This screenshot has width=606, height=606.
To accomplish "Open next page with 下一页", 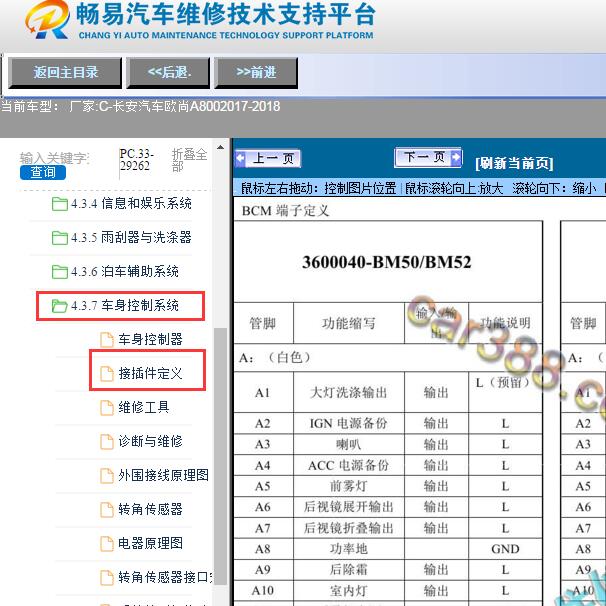I will click(x=428, y=157).
